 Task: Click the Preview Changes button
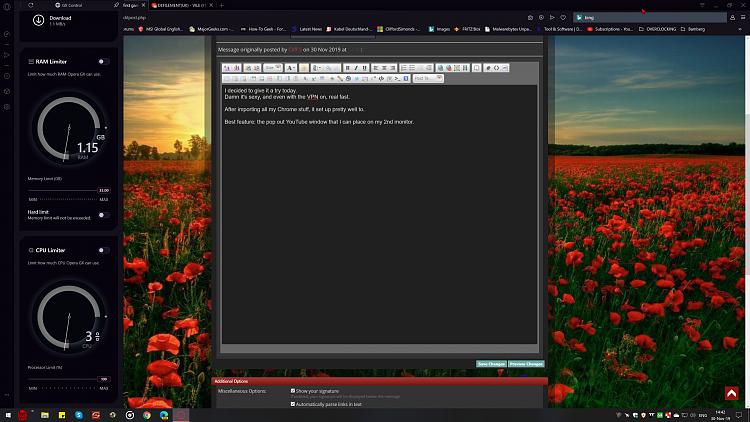526,364
